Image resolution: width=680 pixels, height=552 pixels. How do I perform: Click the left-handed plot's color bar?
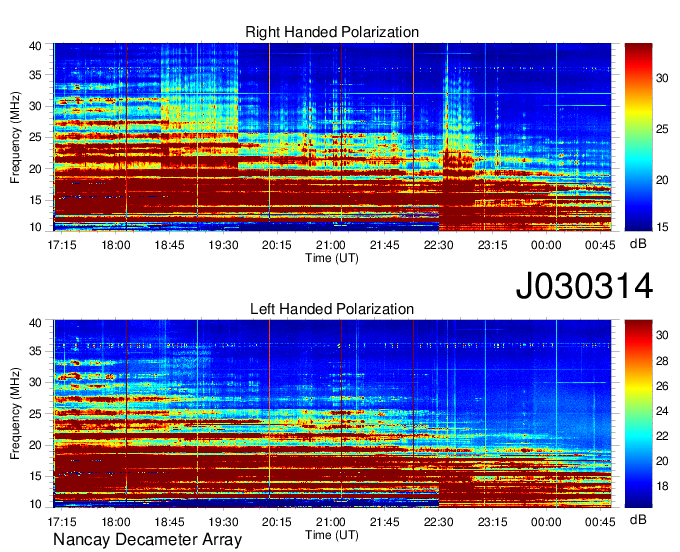(x=638, y=414)
